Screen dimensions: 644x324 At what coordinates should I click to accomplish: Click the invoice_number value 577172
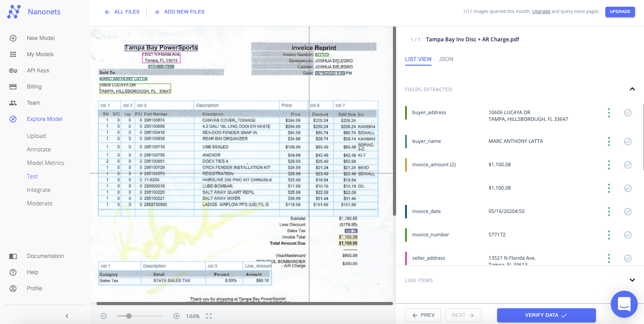pos(497,235)
